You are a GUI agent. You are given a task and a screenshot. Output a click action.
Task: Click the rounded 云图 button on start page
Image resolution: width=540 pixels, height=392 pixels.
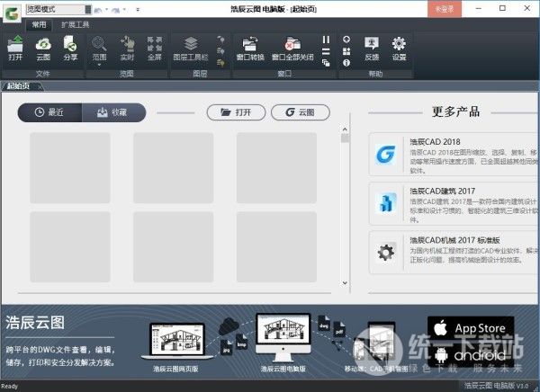301,112
